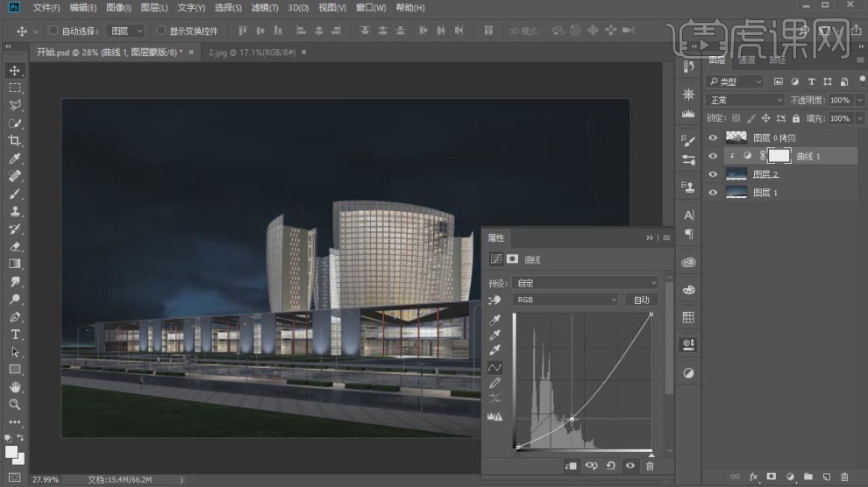Click the 自动 button in Curves
Viewport: 868px width, 487px height.
(642, 300)
